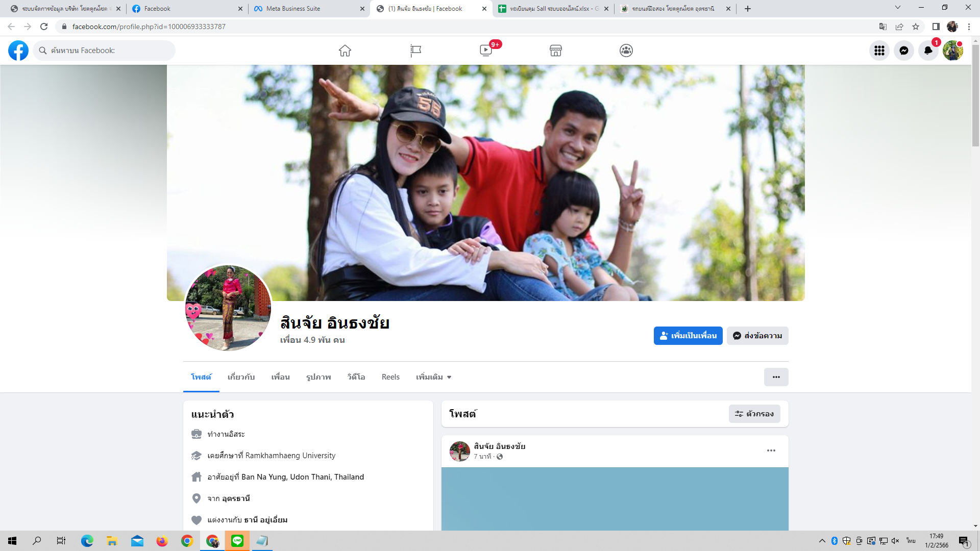Open the Watch video icon
The image size is (980, 551).
[486, 51]
